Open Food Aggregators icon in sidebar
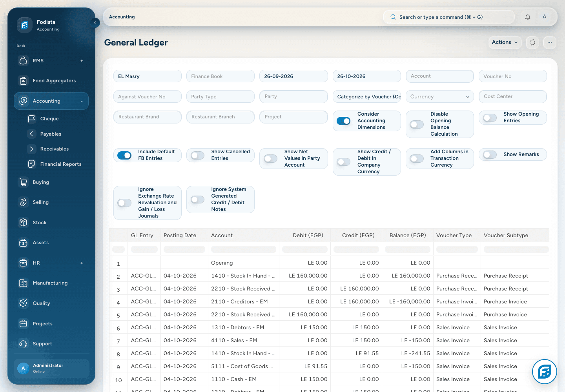This screenshot has height=392, width=565. tap(23, 81)
